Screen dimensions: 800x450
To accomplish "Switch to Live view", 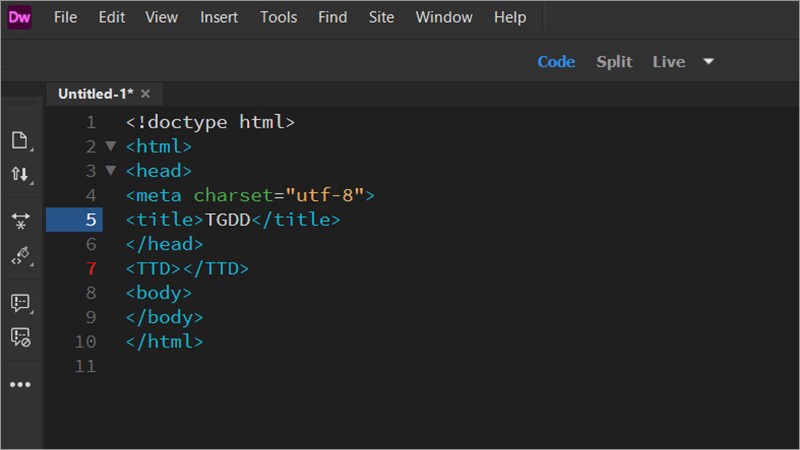I will 668,62.
